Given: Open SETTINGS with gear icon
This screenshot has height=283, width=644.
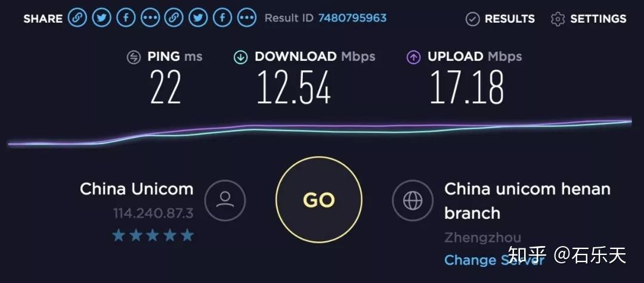Looking at the screenshot, I should tap(588, 19).
